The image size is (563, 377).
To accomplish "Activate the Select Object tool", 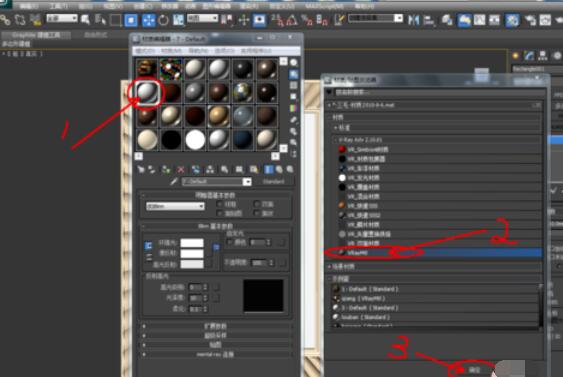I will [x=85, y=19].
